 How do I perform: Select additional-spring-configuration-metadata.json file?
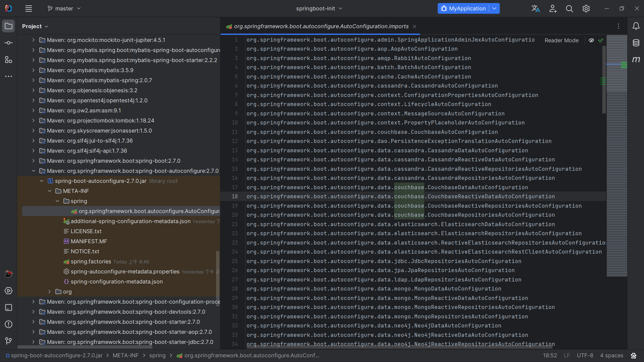tap(130, 221)
